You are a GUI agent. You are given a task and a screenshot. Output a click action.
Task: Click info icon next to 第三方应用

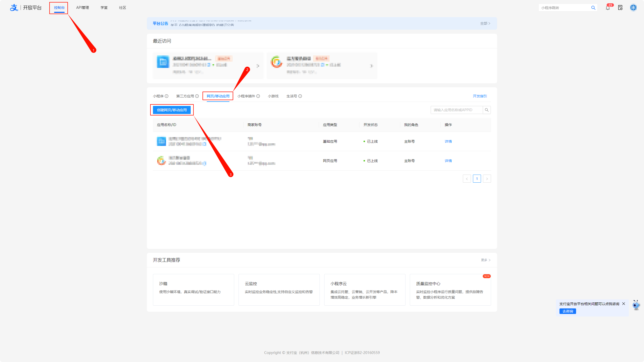click(x=197, y=96)
